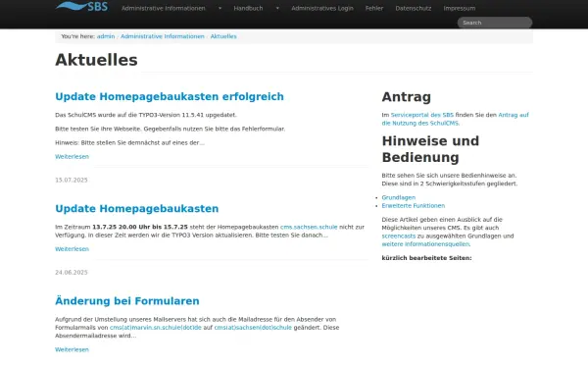Viewport: 588px width, 368px height.
Task: Expand the Administrative Informationen dropdown arrow
Action: click(220, 8)
